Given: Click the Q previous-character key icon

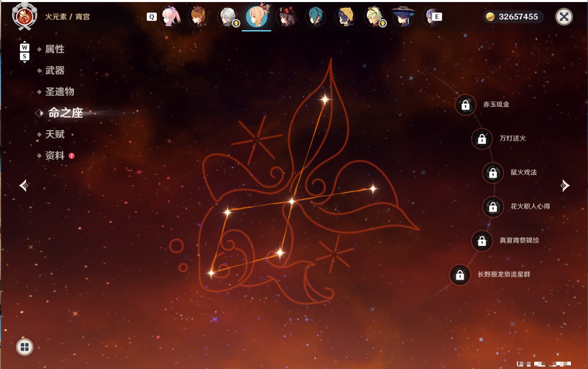Looking at the screenshot, I should click(152, 17).
